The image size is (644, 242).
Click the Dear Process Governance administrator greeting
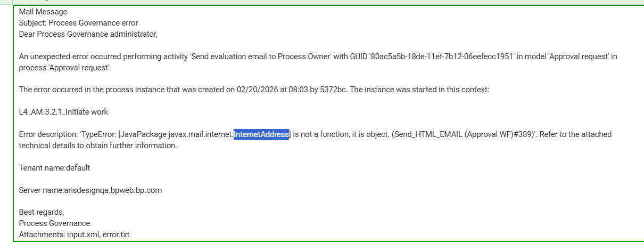tap(88, 34)
